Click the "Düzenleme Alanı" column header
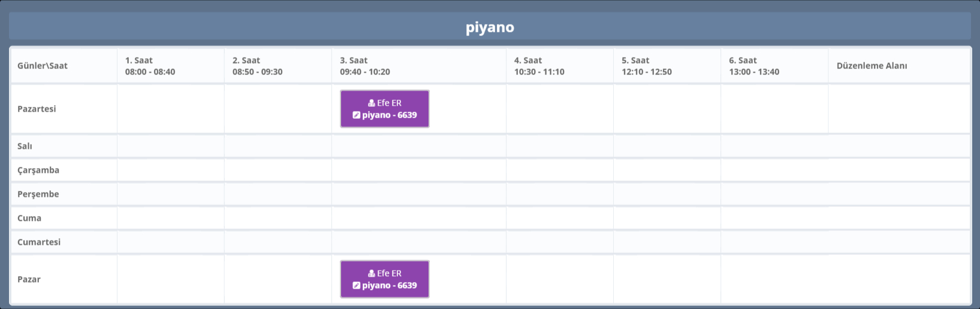 (x=872, y=66)
